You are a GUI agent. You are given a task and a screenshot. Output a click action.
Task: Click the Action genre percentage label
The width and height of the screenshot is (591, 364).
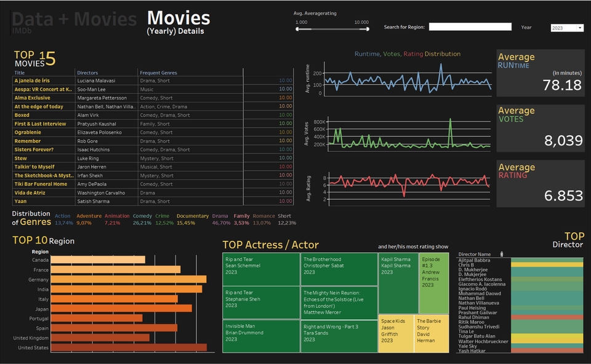pyautogui.click(x=63, y=223)
